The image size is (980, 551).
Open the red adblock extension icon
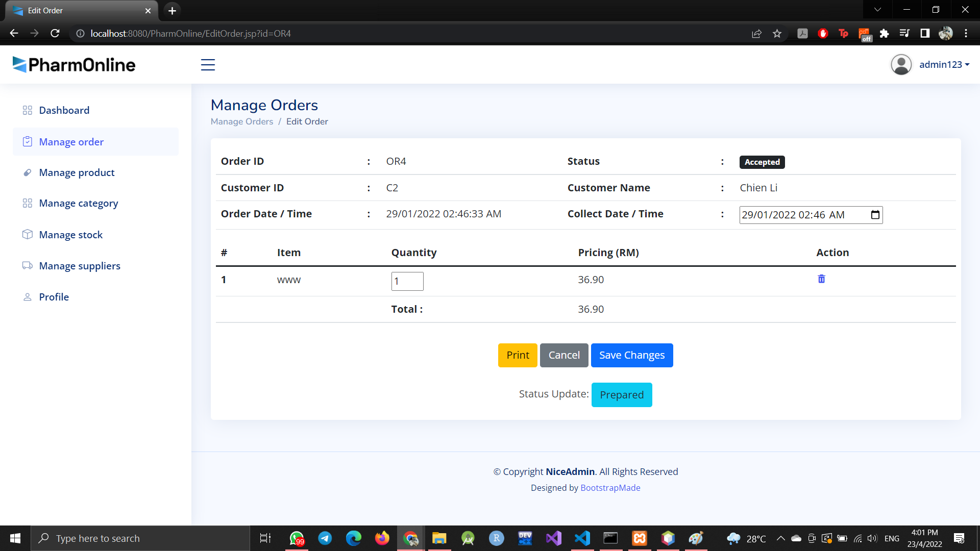pyautogui.click(x=823, y=34)
